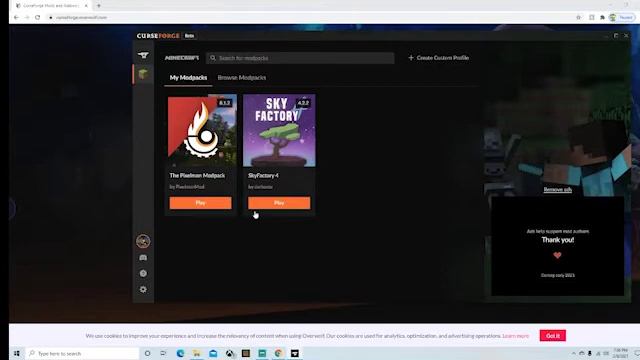Open the browser extensions puzzle icon

coord(602,18)
